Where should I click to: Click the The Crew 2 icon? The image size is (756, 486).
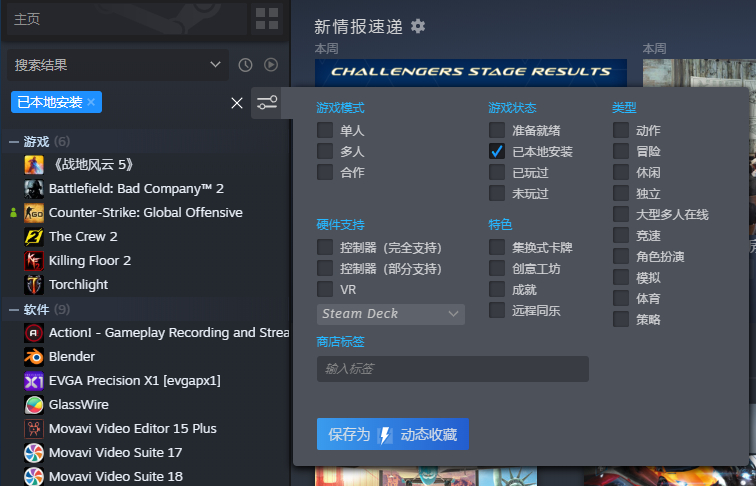point(34,237)
